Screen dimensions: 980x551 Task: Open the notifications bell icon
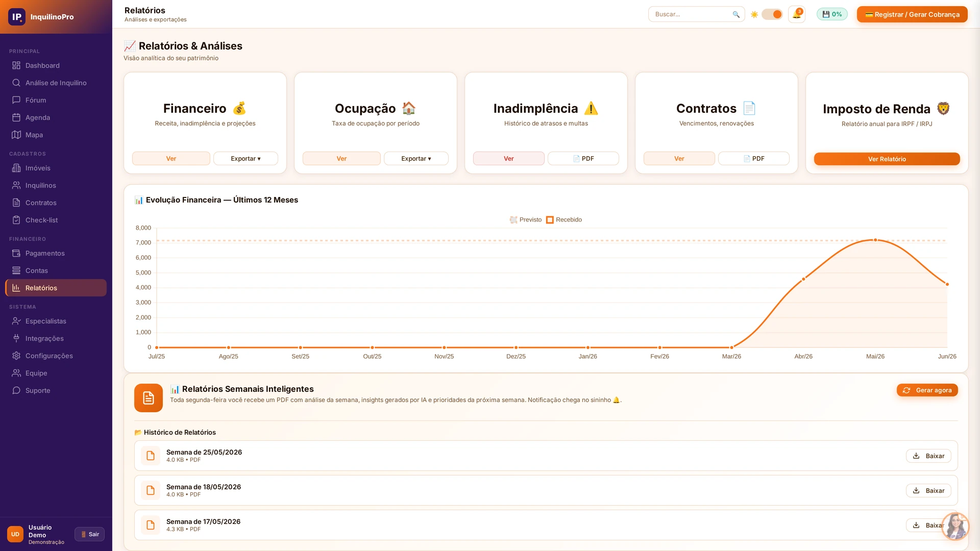click(x=796, y=14)
